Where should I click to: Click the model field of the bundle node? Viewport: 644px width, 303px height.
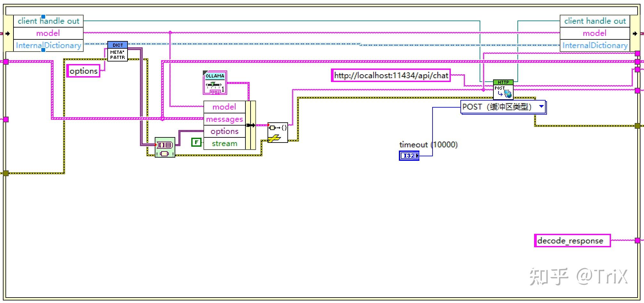(224, 107)
